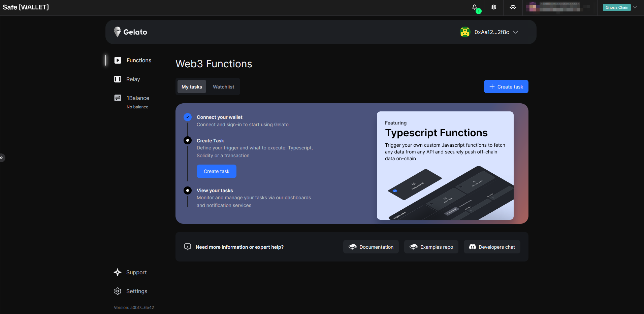Expand the collapsed sidebar with the double-arrow handle

point(2,158)
